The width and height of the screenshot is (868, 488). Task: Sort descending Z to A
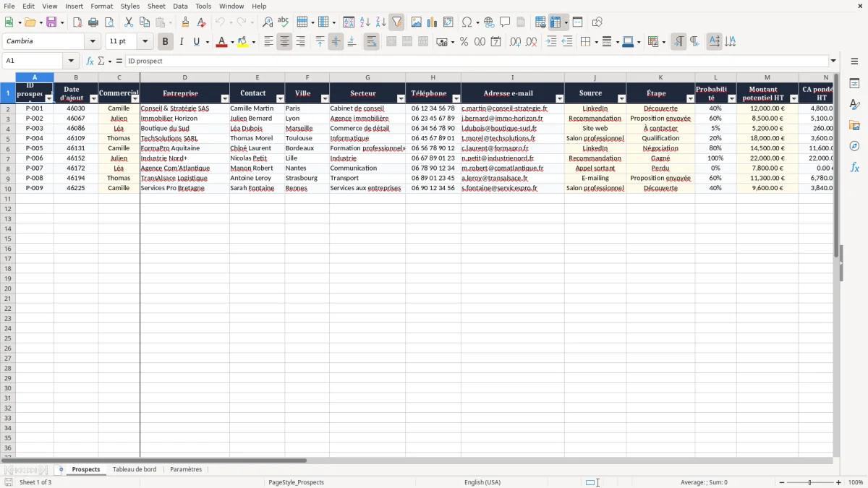click(x=380, y=22)
